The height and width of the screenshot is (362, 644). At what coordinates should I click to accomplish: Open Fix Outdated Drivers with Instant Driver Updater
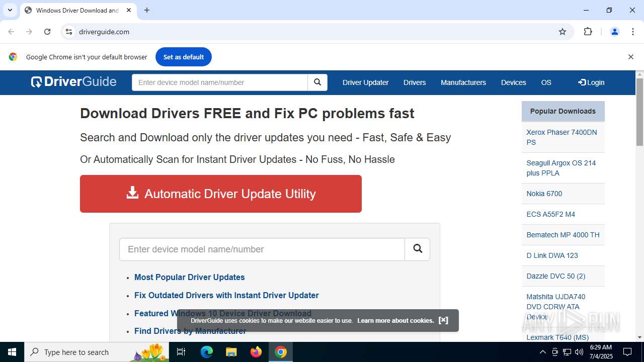(226, 295)
